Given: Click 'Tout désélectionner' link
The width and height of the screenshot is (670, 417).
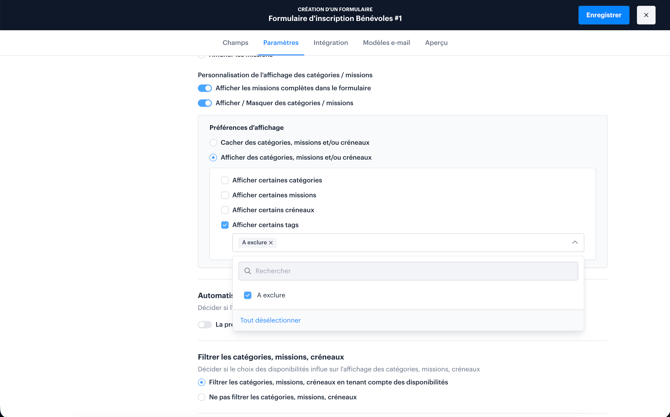Looking at the screenshot, I should tap(270, 320).
